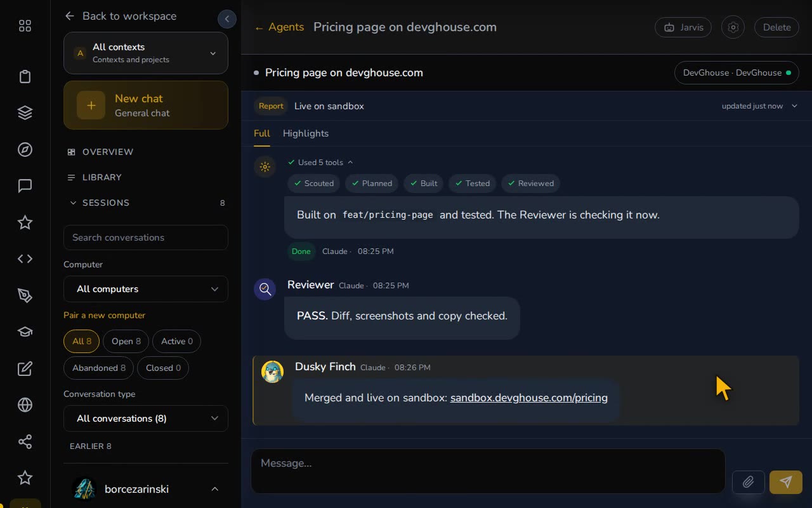Click the Delete button
This screenshot has height=508, width=812.
(776, 27)
